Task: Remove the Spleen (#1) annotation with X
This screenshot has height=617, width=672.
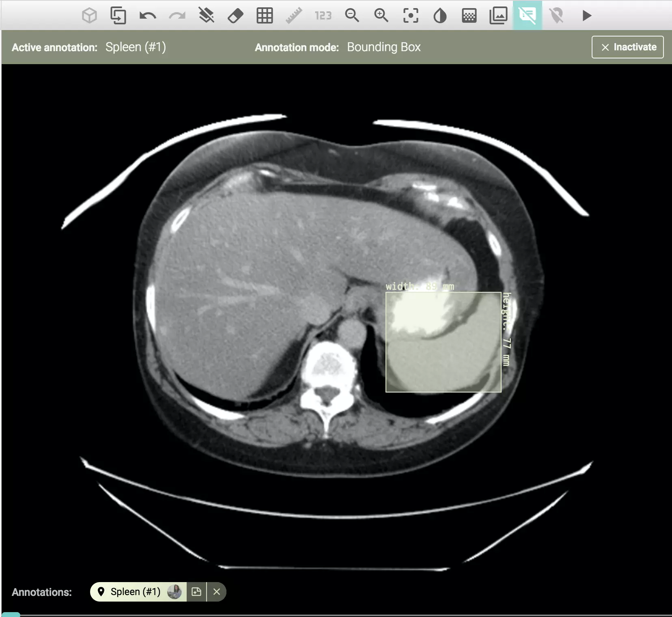Action: click(x=217, y=592)
